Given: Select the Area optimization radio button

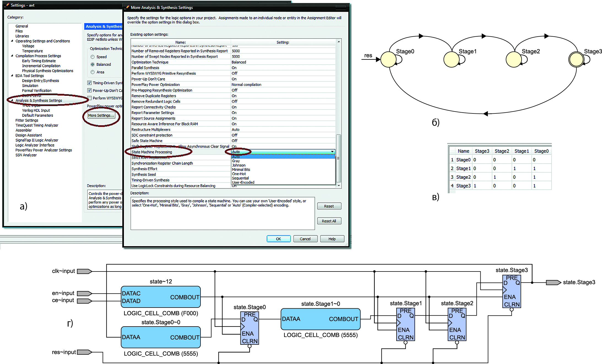Looking at the screenshot, I should 93,72.
